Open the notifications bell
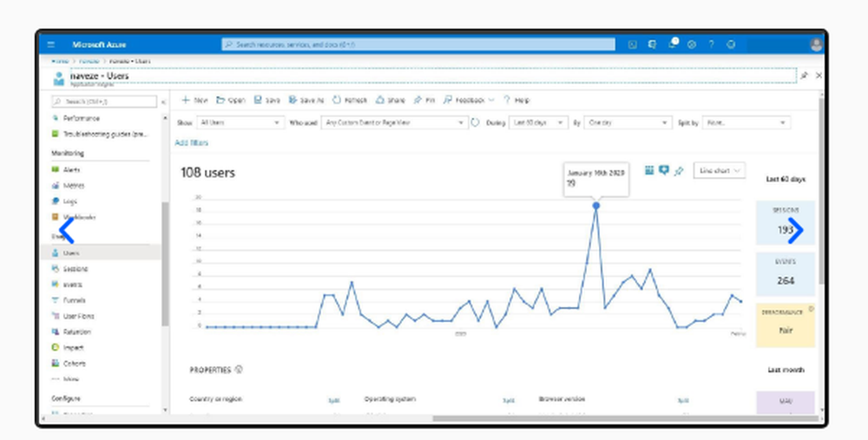 pos(672,44)
